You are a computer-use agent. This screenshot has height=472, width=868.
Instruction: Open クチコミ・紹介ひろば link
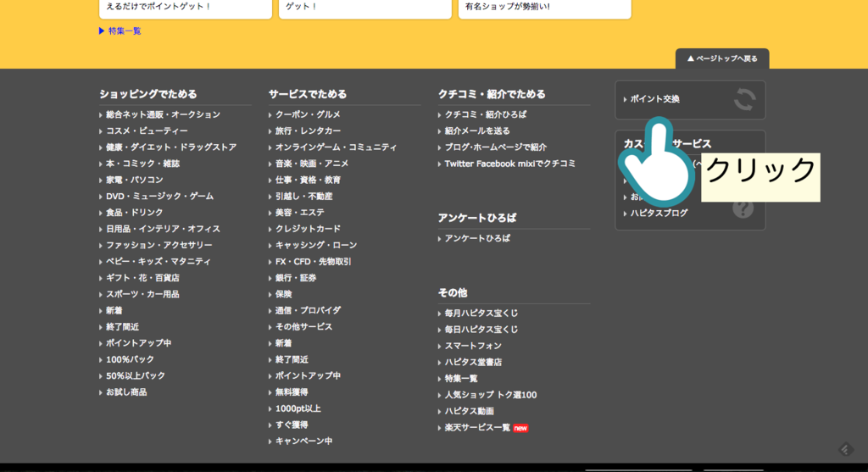tap(486, 114)
